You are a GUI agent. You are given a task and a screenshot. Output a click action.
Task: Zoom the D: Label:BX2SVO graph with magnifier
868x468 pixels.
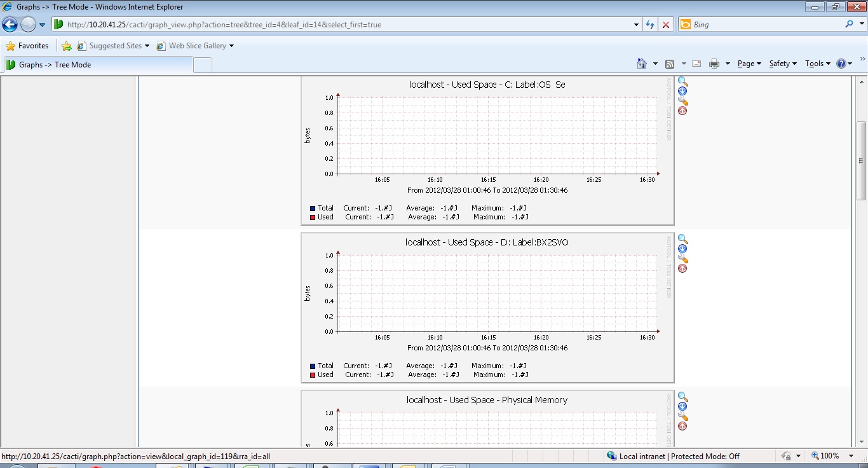pos(682,239)
